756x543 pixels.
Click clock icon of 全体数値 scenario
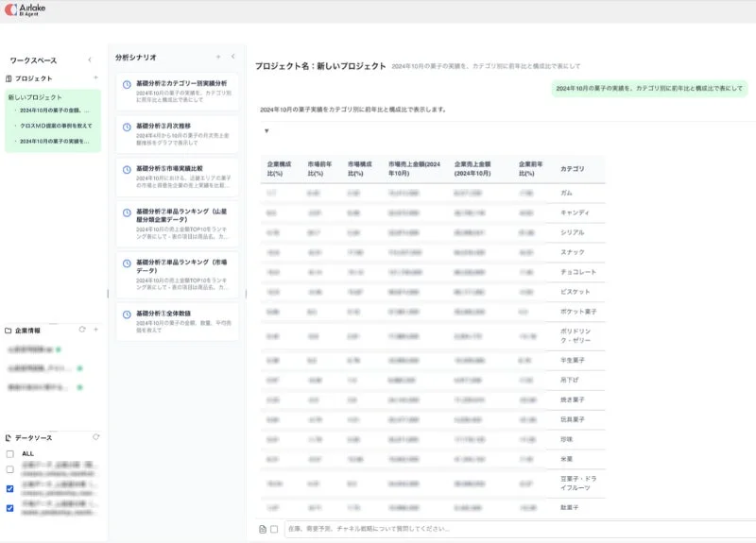coord(127,314)
